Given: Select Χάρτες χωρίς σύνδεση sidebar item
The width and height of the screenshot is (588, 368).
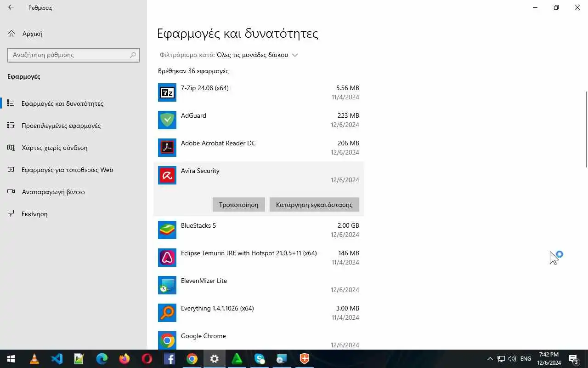Looking at the screenshot, I should 73,148.
